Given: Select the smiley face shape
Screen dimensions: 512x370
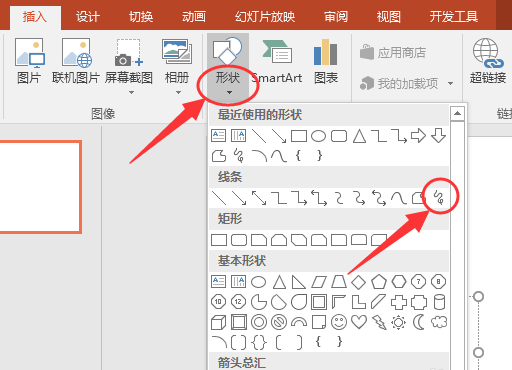Looking at the screenshot, I should pos(339,322).
